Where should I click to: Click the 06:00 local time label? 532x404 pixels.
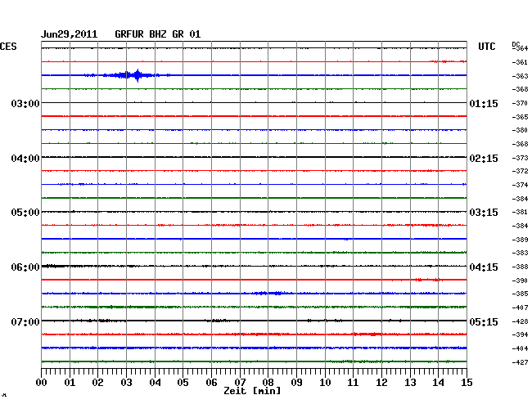25,267
